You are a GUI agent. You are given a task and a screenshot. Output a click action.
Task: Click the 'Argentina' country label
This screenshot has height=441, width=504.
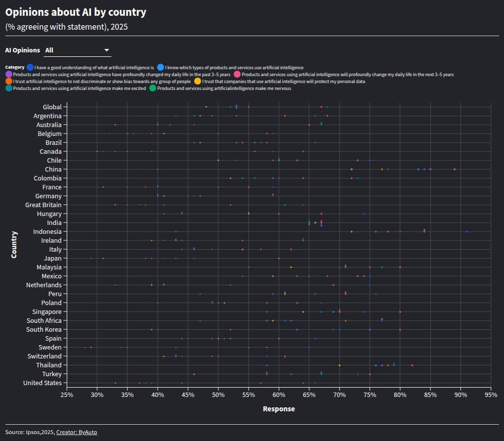[47, 116]
